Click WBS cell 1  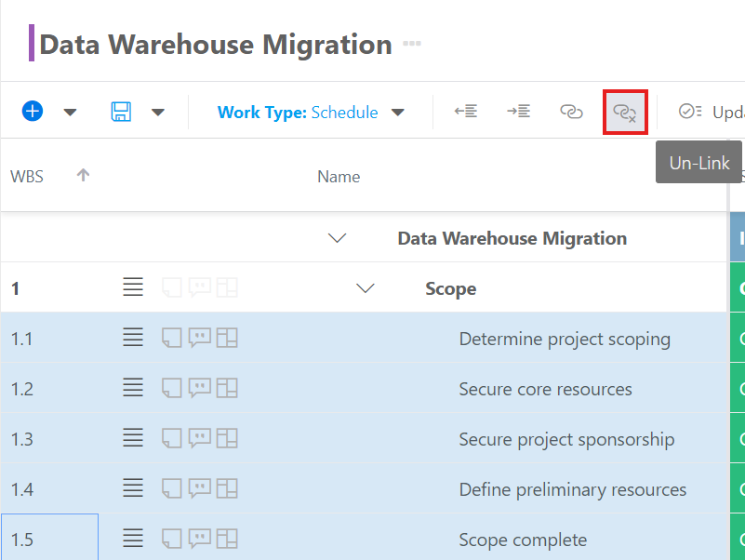click(15, 288)
